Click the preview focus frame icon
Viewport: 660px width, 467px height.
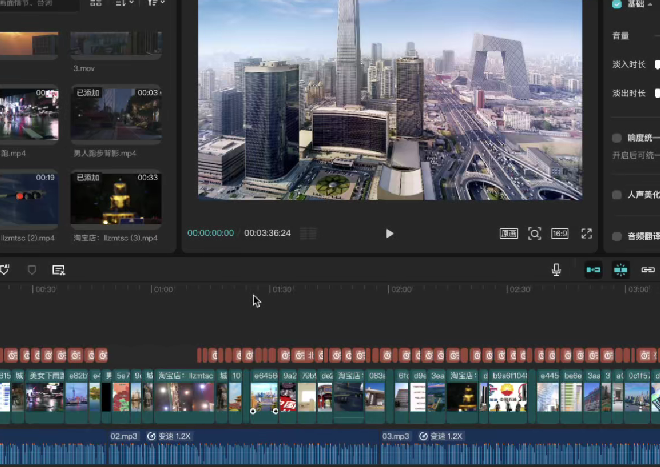[x=535, y=233]
